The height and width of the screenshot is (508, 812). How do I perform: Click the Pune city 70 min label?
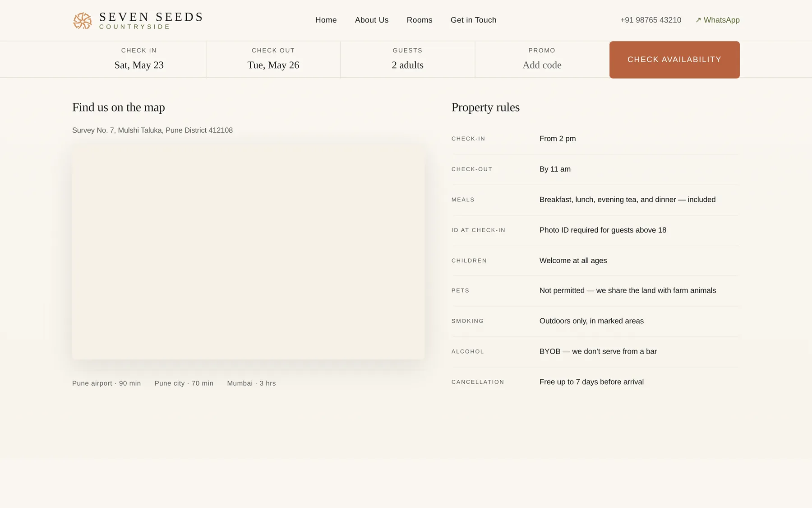point(184,383)
